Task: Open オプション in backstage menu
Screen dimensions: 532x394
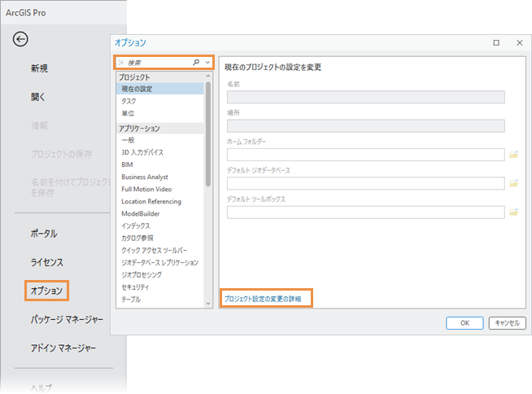Action: (x=46, y=291)
